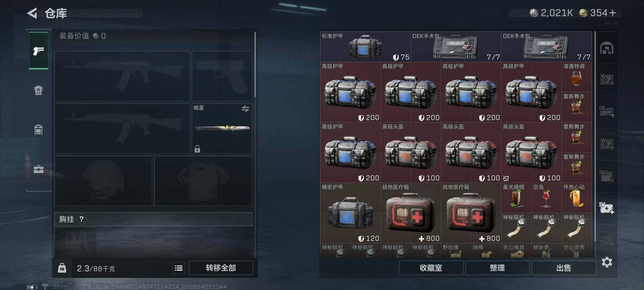Open the list view icon beside 转移全部
The image size is (644, 290).
(x=179, y=268)
